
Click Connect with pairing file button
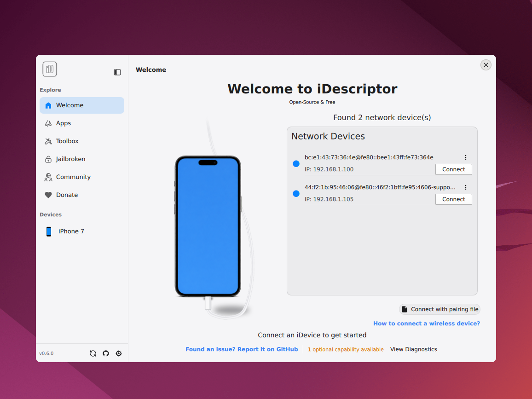coord(439,309)
